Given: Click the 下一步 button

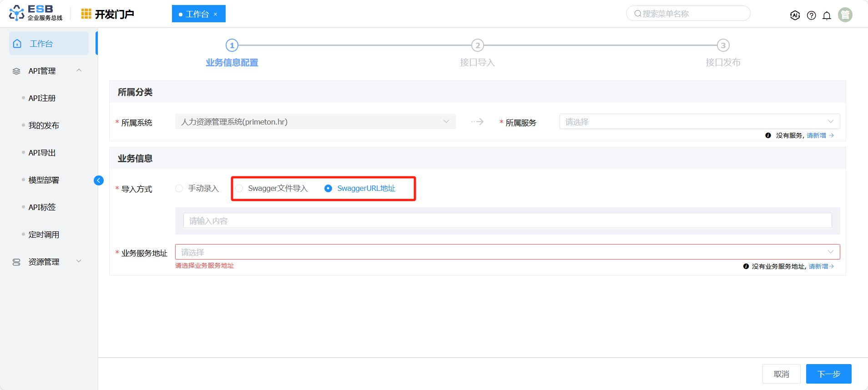Looking at the screenshot, I should [829, 374].
